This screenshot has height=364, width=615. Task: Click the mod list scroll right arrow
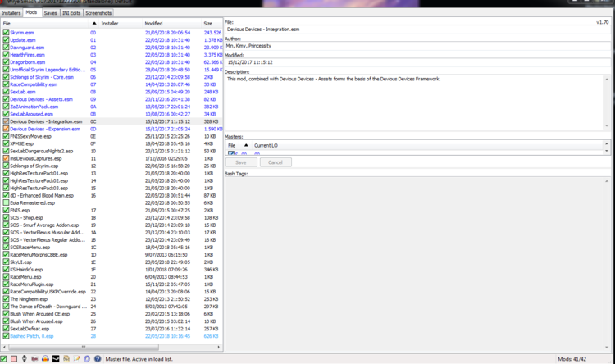coord(218,347)
